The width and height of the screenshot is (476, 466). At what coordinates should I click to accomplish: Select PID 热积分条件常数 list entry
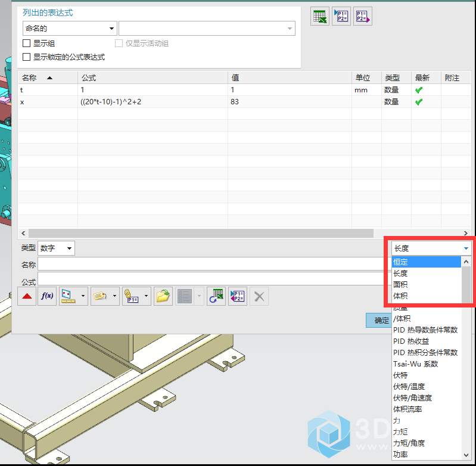[427, 352]
